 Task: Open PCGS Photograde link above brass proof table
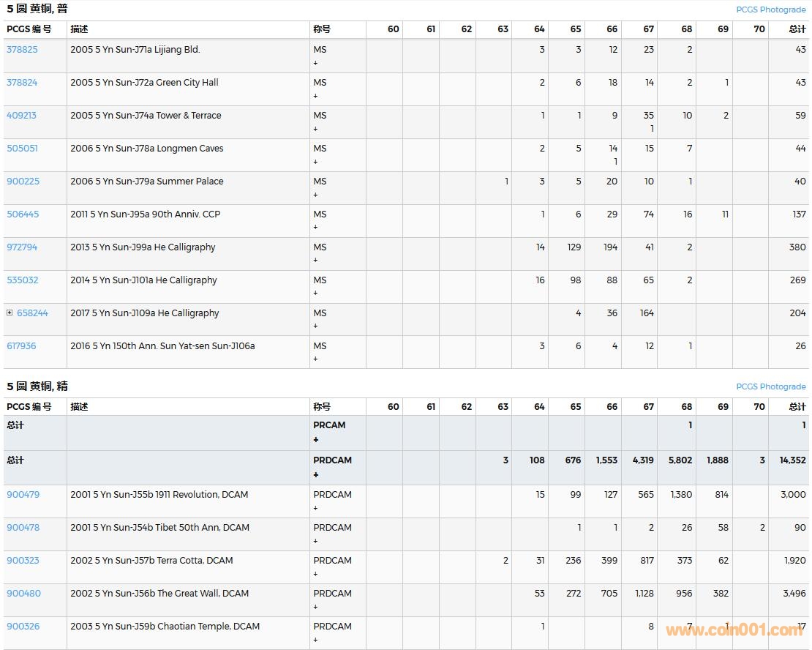click(x=770, y=386)
